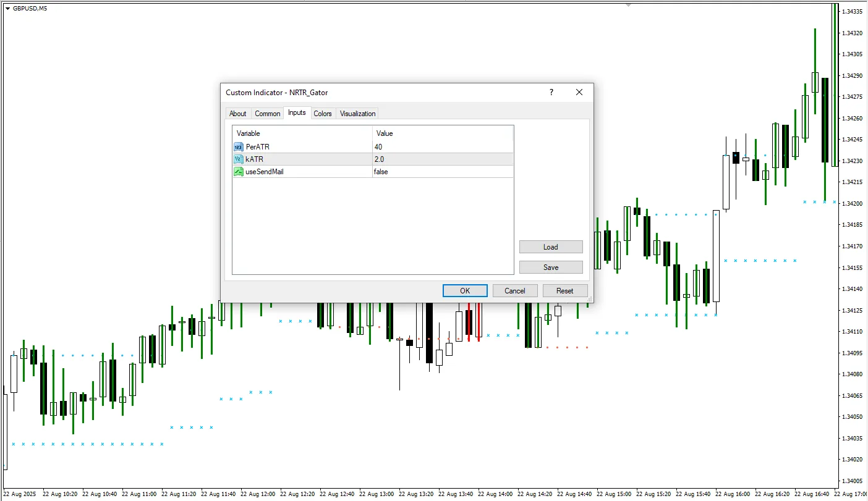
Task: Click the 22 Aug 15:00 time label
Action: pos(615,494)
